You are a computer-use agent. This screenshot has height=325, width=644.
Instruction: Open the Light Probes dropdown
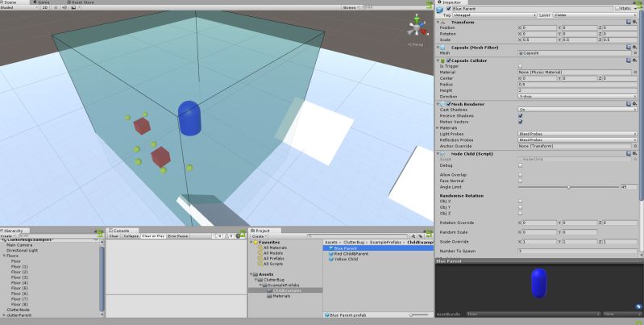tap(577, 134)
